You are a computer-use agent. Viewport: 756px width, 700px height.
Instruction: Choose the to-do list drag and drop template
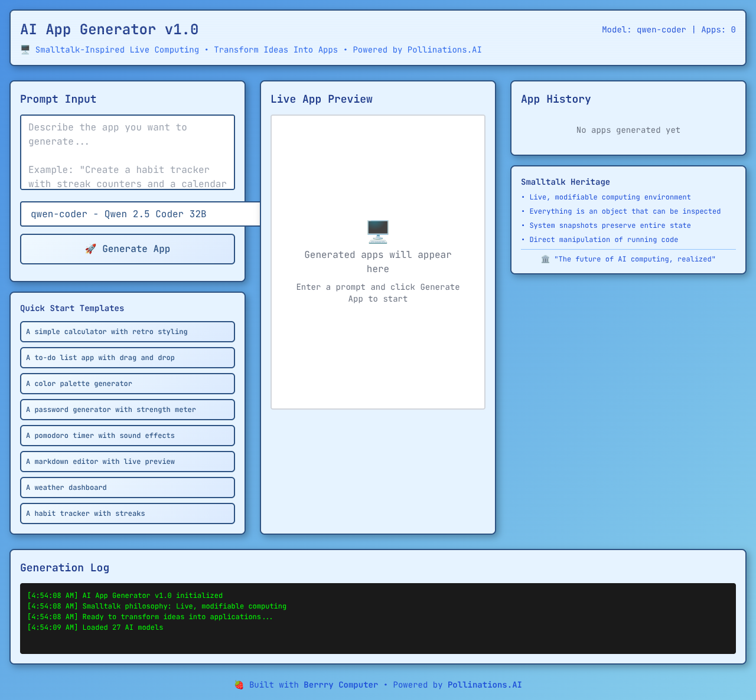point(128,358)
